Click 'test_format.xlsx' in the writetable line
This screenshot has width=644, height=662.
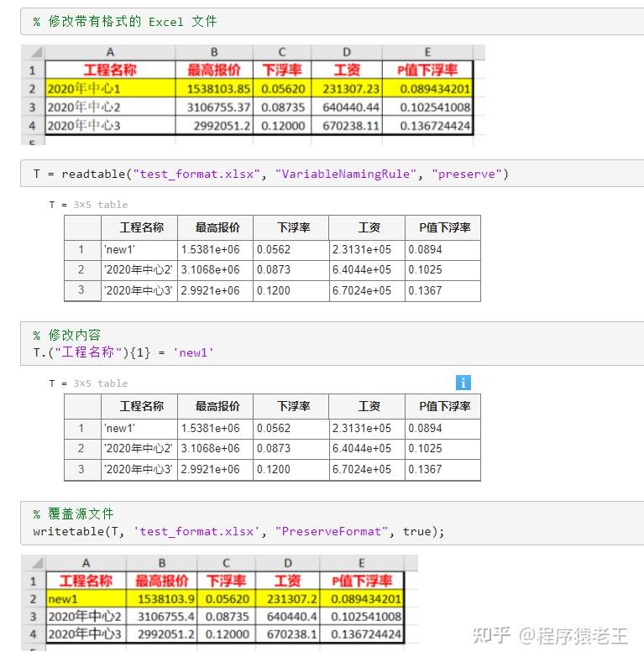pos(196,531)
